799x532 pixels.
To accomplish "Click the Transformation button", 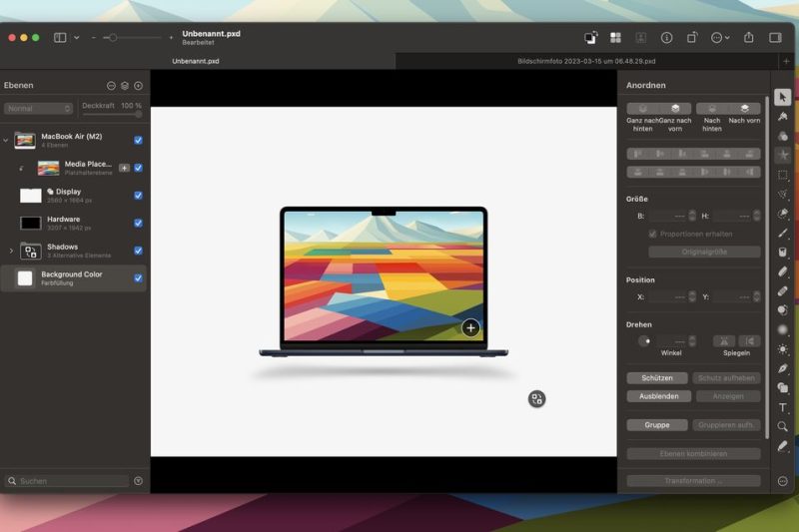I will coord(693,480).
